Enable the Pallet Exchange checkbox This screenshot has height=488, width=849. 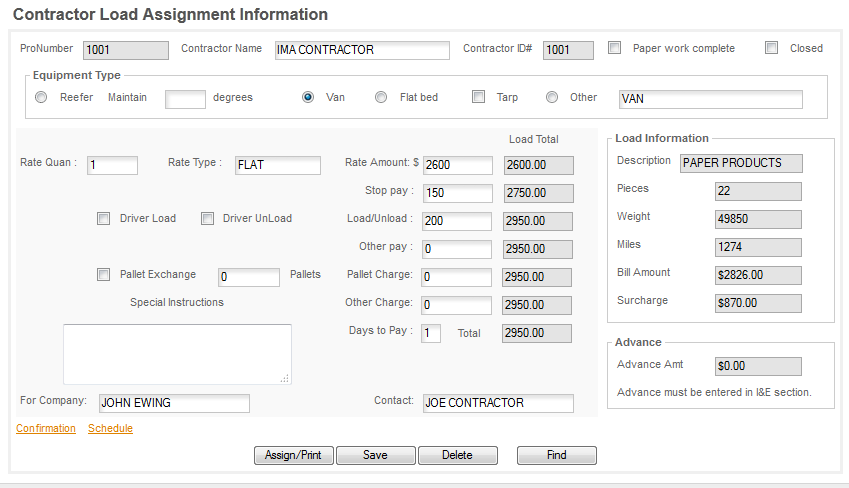(103, 275)
